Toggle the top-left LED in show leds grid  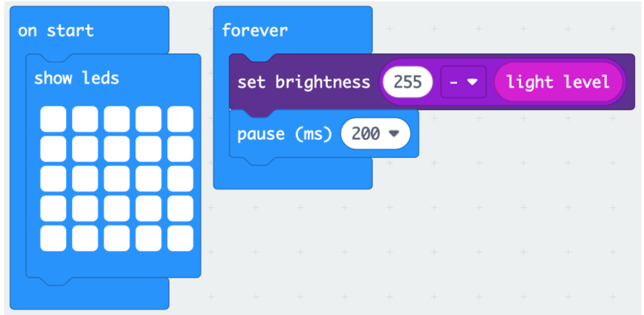(53, 119)
